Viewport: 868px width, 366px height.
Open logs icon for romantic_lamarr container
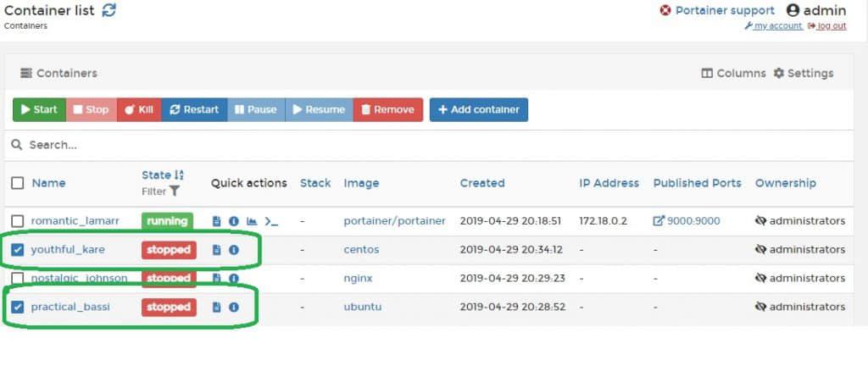[216, 221]
